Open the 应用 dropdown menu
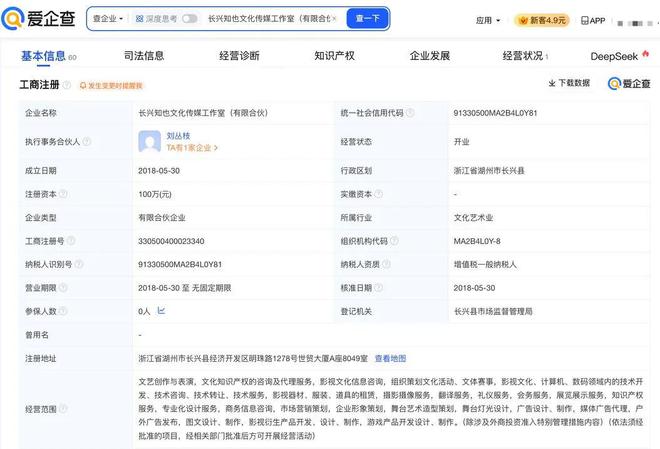The image size is (660, 449). tap(488, 20)
